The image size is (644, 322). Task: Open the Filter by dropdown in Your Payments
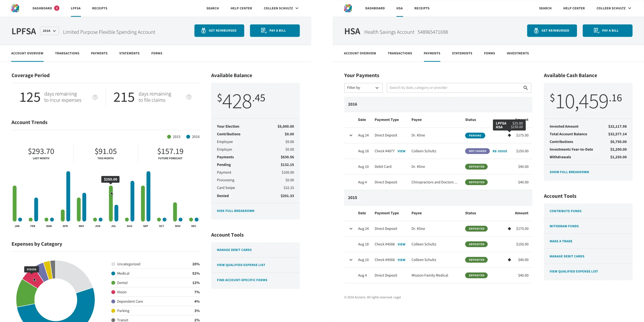tap(363, 88)
